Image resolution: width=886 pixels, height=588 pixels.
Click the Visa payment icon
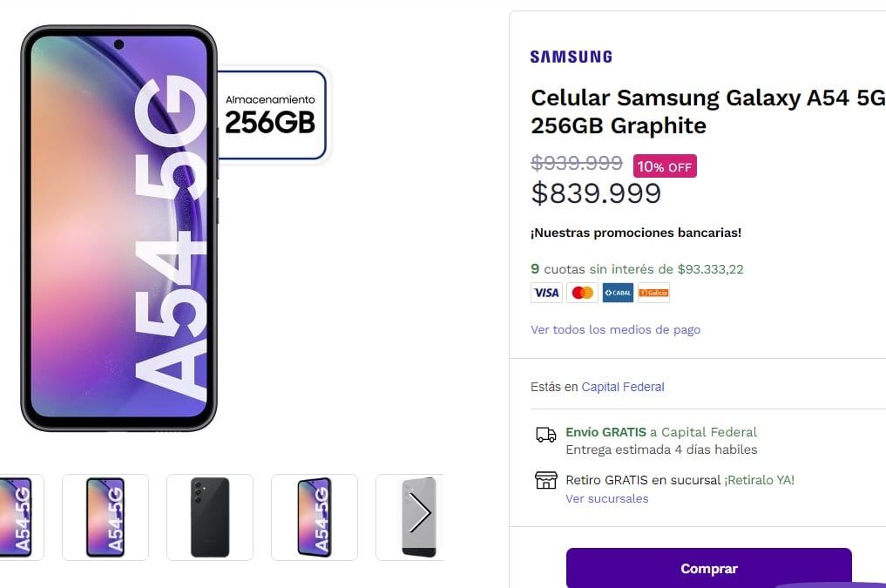(546, 293)
